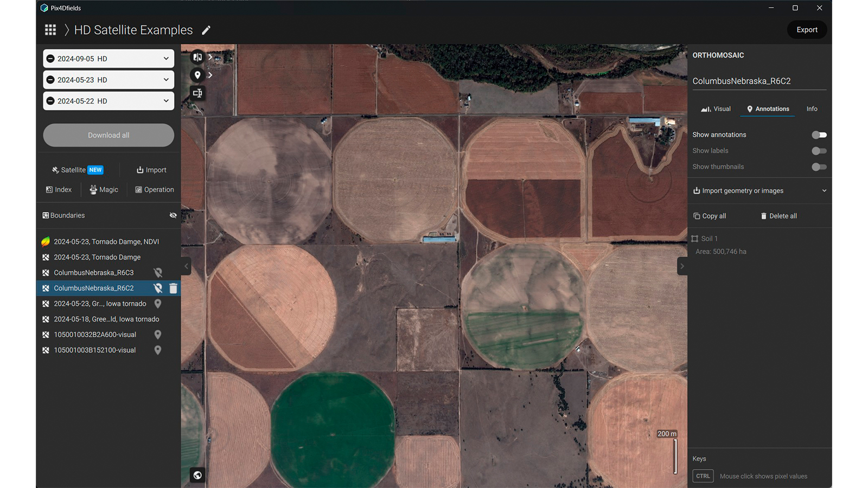Click layer icon beside ColumbusNebraska_R6C3

pyautogui.click(x=46, y=273)
